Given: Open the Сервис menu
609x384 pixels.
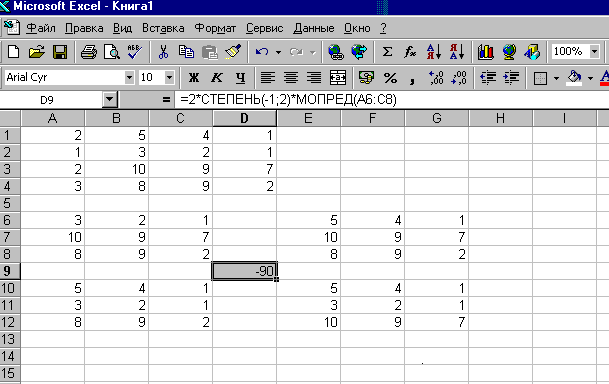Looking at the screenshot, I should 264,28.
